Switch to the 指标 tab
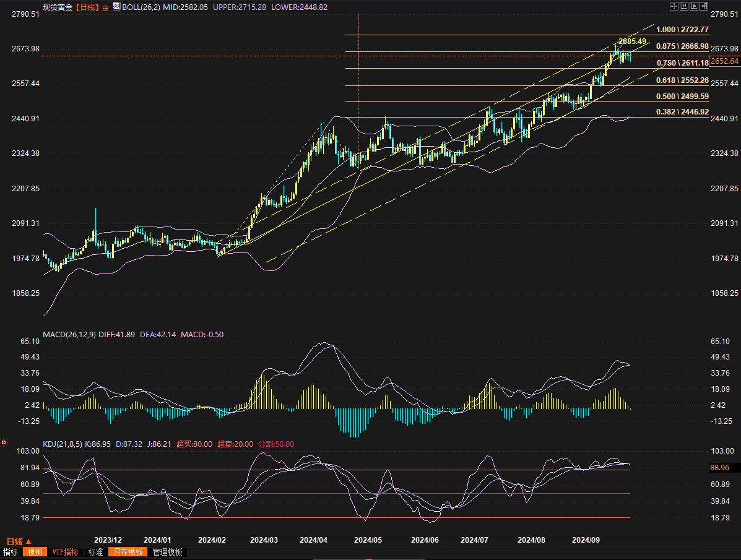 [x=11, y=552]
